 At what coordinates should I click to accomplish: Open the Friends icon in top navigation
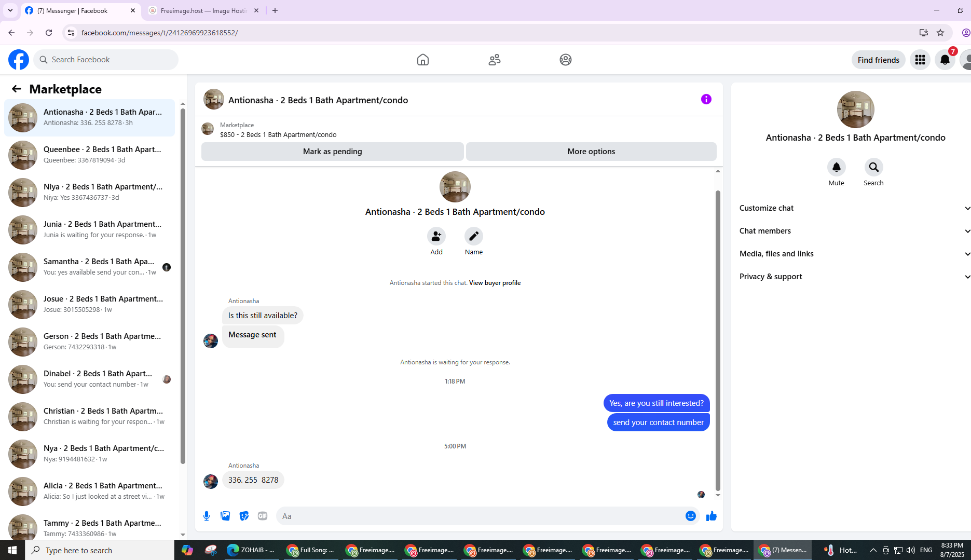[495, 60]
